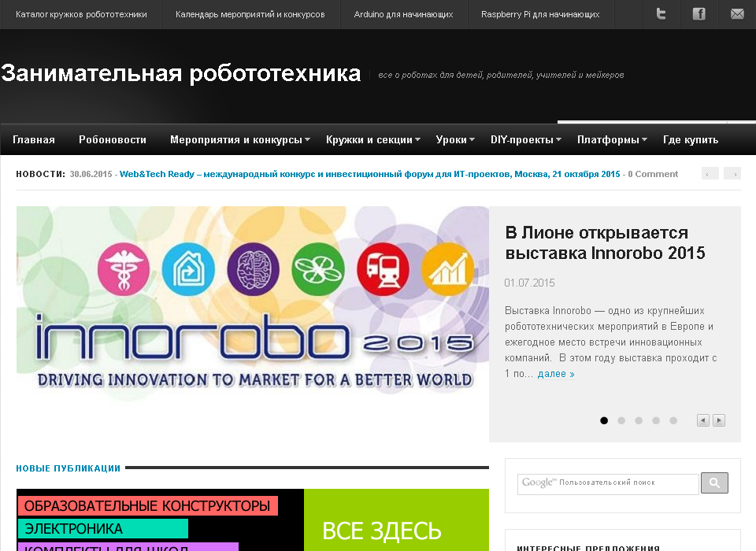Open Raspberry Pi для начинающих link
This screenshot has width=756, height=551.
(540, 14)
